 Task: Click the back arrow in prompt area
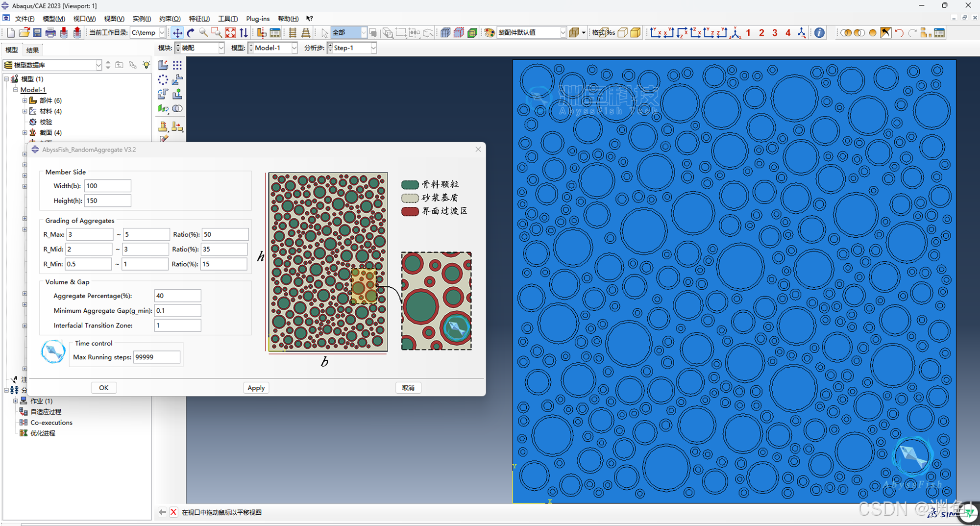pyautogui.click(x=162, y=512)
